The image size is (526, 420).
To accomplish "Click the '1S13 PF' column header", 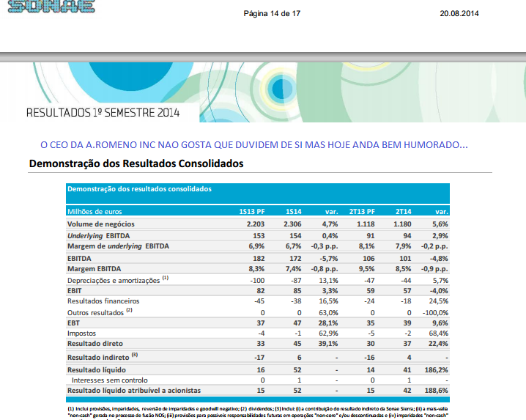I will coord(251,212).
